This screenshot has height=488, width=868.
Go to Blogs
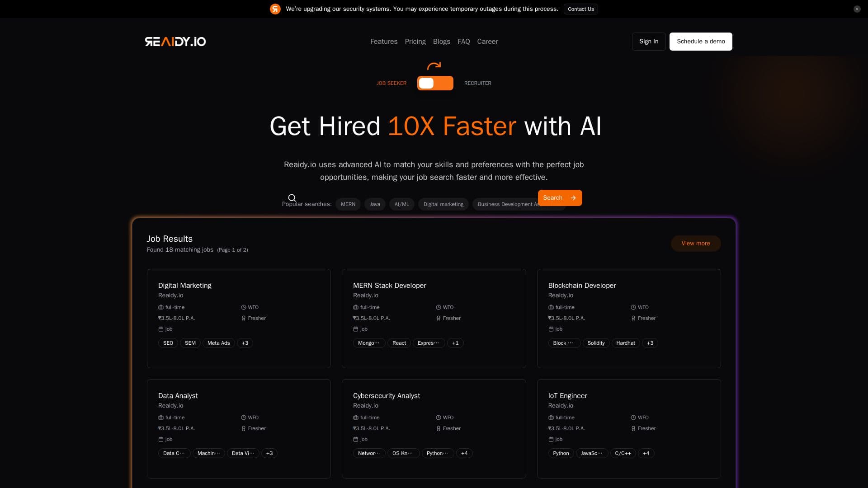click(x=442, y=42)
